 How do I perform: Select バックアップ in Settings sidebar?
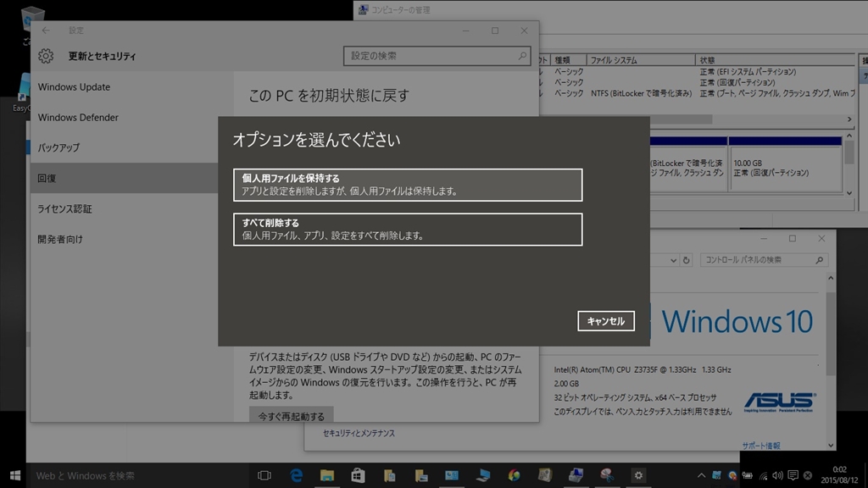(58, 147)
